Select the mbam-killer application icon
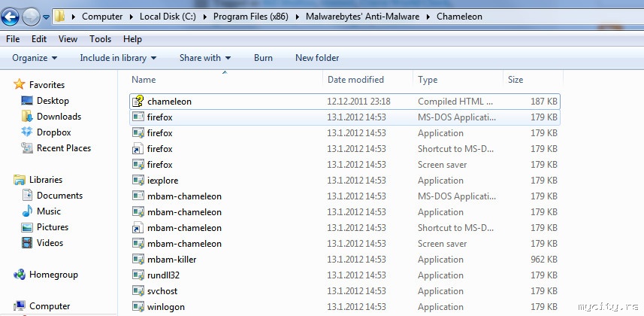Image resolution: width=644 pixels, height=316 pixels. click(x=138, y=260)
